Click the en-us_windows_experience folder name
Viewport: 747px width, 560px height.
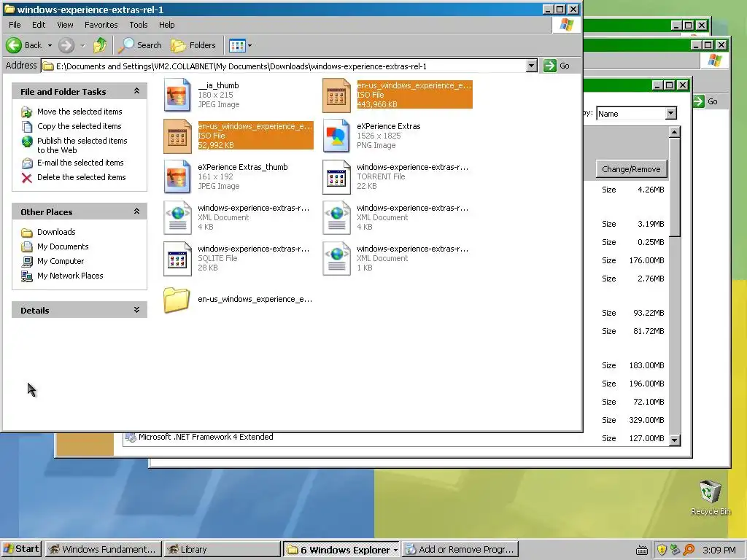click(255, 299)
